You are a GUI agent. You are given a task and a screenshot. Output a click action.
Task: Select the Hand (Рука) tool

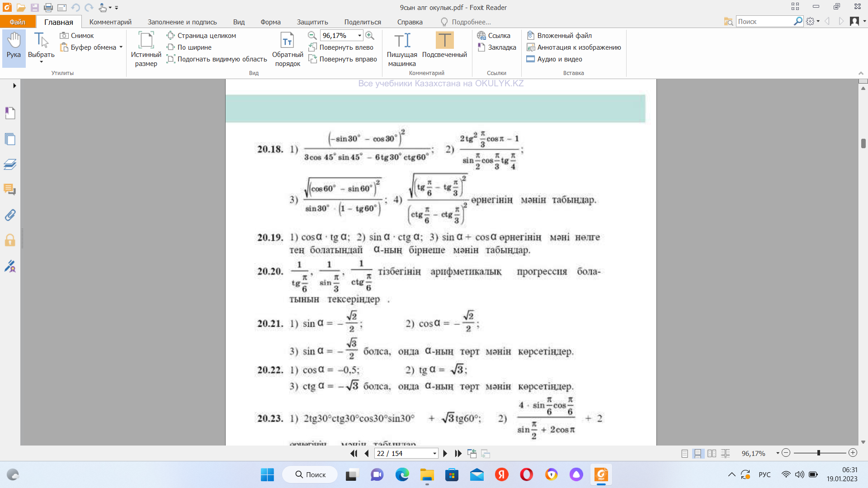[14, 47]
